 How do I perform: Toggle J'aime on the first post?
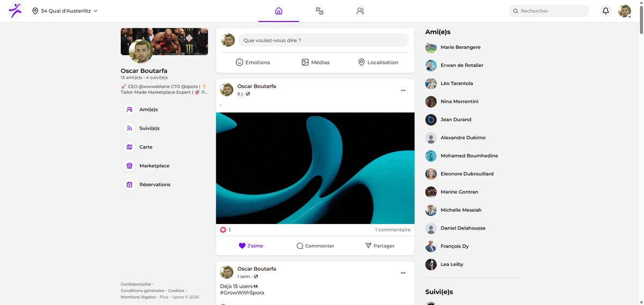pos(251,246)
